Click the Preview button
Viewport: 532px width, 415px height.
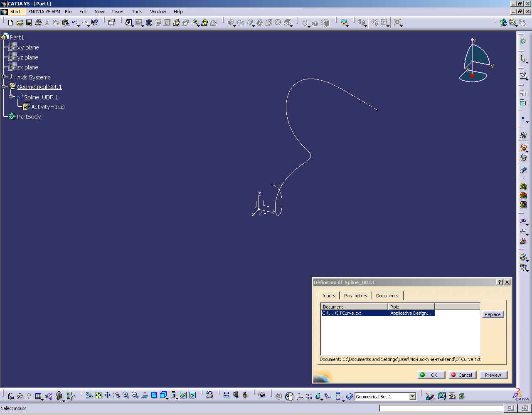[493, 375]
